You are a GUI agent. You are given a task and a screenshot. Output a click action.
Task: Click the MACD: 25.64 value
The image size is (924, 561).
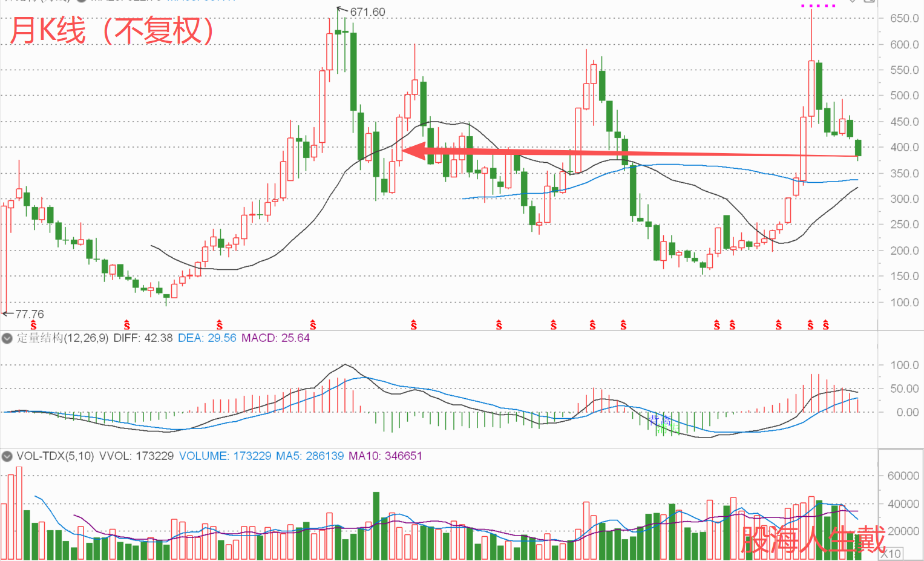[275, 338]
